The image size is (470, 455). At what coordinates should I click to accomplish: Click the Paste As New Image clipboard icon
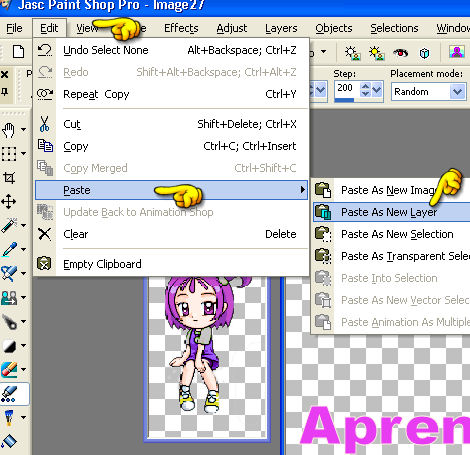pos(323,190)
